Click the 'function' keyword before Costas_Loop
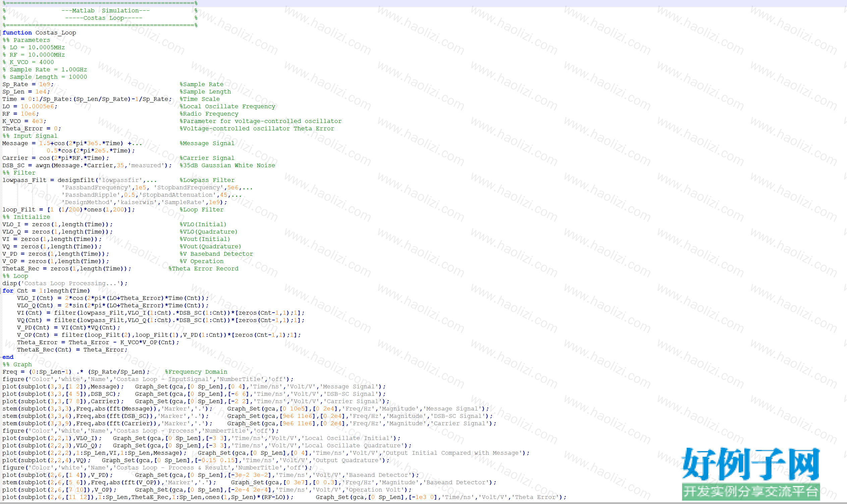Image resolution: width=847 pixels, height=504 pixels. pyautogui.click(x=17, y=33)
